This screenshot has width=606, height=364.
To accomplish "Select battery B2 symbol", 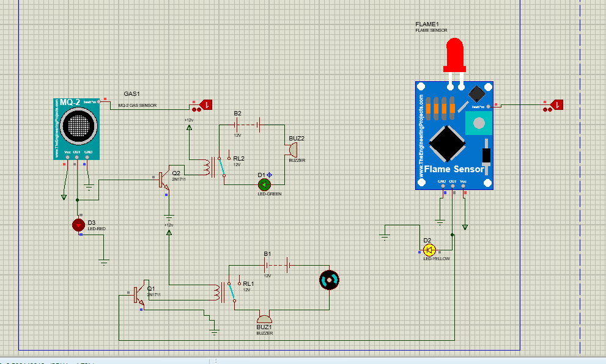I will pyautogui.click(x=248, y=125).
